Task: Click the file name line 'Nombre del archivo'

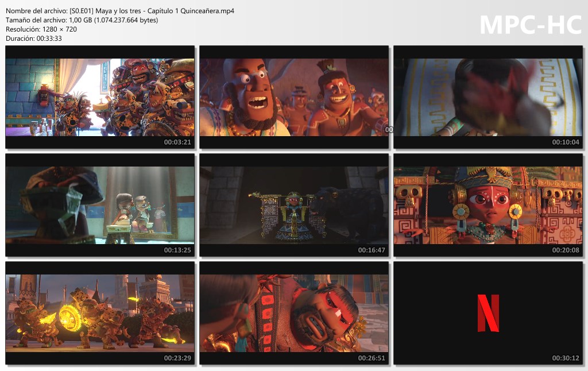Action: [x=120, y=11]
